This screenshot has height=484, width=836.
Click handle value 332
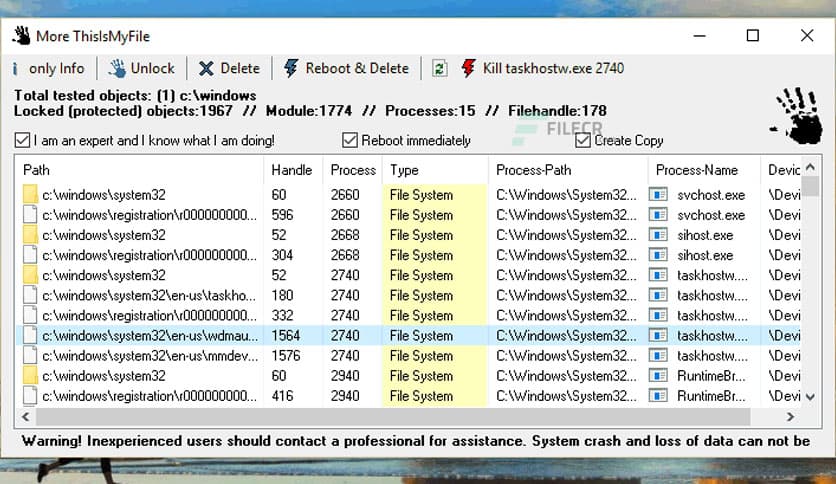(x=283, y=316)
